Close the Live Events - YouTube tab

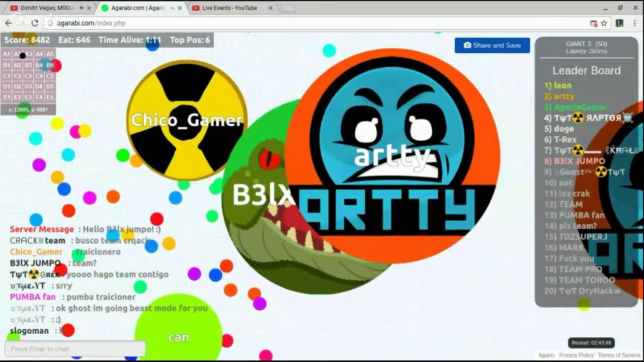pos(270,8)
